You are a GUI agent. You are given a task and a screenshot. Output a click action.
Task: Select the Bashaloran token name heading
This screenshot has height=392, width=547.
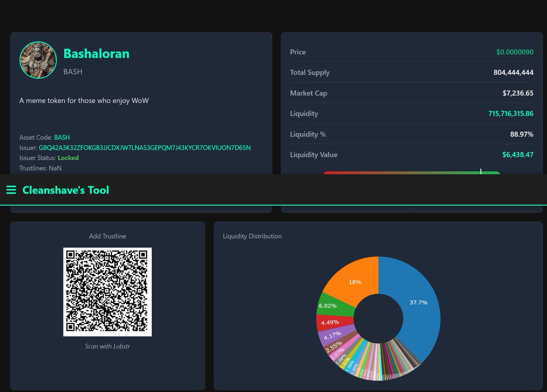click(96, 53)
